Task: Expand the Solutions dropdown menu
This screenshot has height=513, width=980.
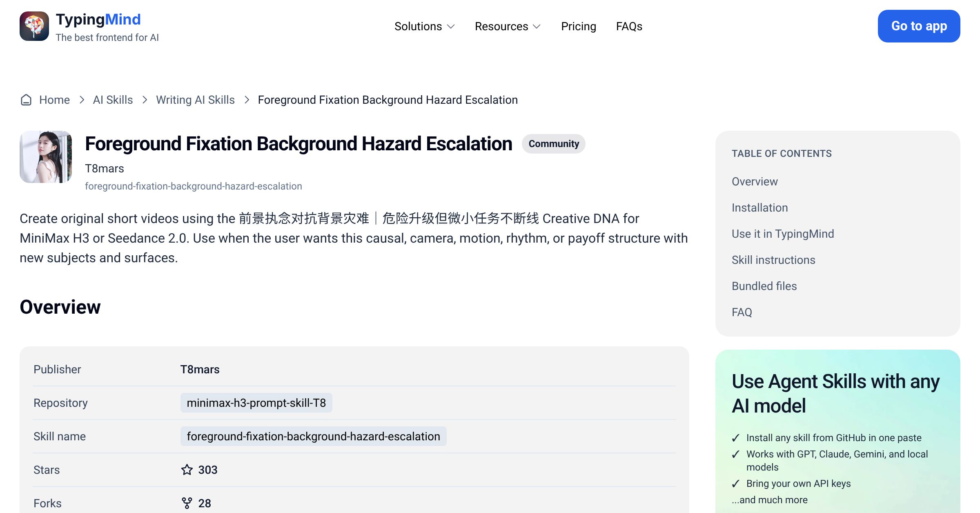Action: (425, 27)
